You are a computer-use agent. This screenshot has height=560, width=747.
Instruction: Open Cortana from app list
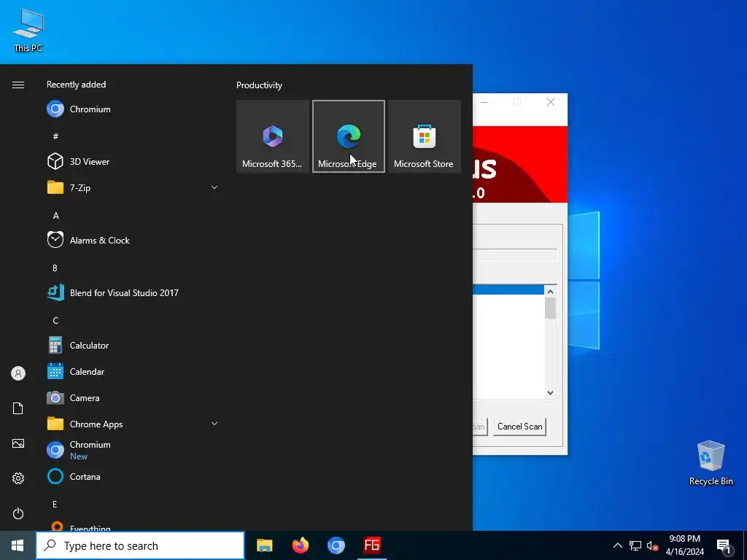pyautogui.click(x=133, y=476)
